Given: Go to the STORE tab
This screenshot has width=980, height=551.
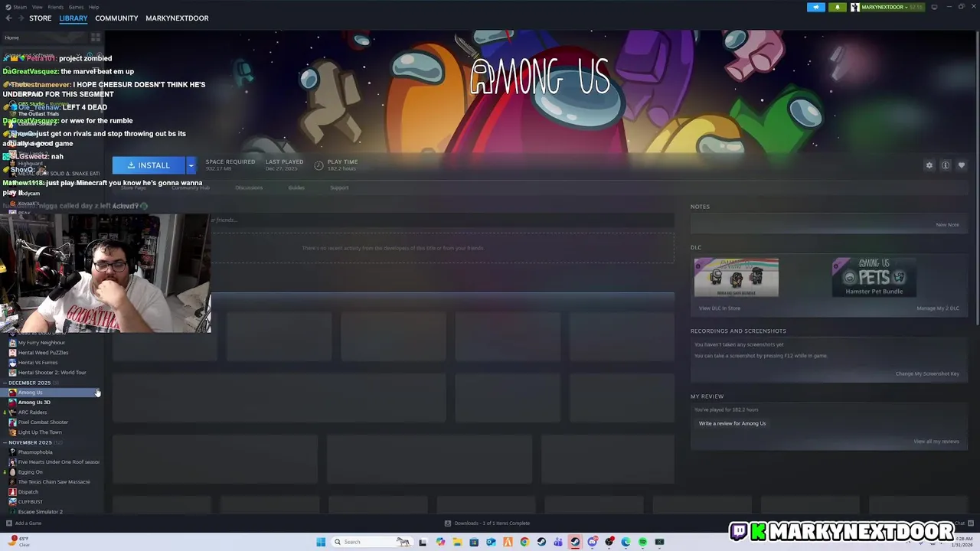Looking at the screenshot, I should 40,18.
